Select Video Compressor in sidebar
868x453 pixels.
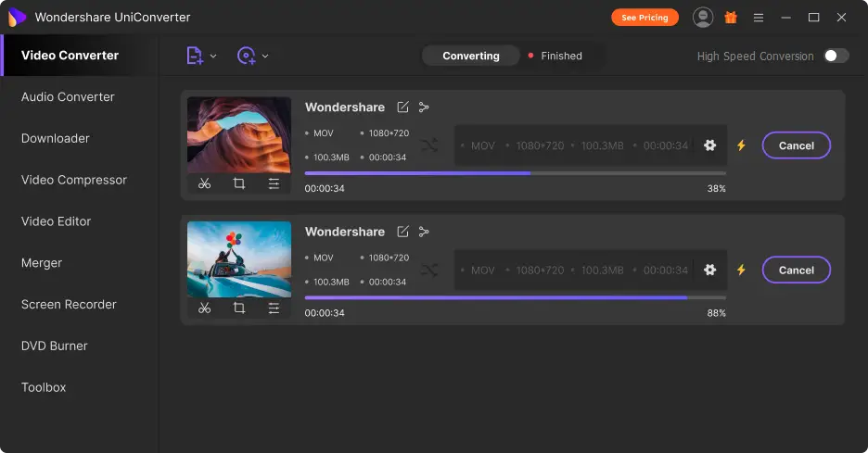pos(74,180)
